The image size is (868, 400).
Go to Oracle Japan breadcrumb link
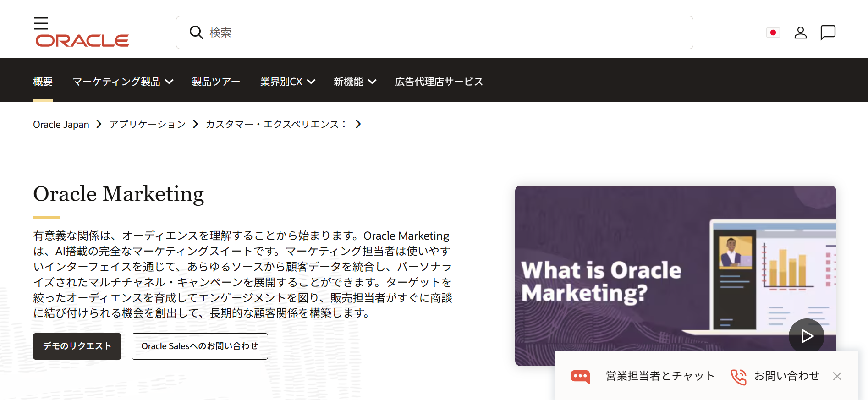[x=61, y=125]
